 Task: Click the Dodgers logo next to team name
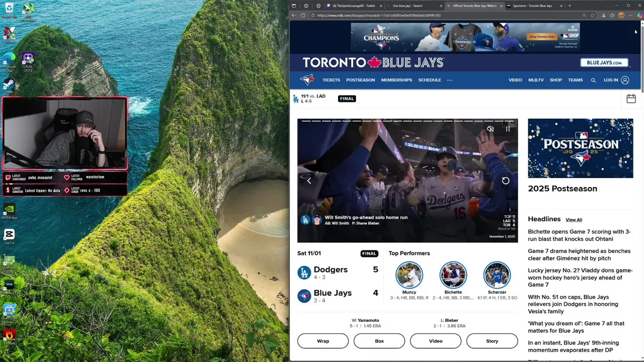pos(304,273)
